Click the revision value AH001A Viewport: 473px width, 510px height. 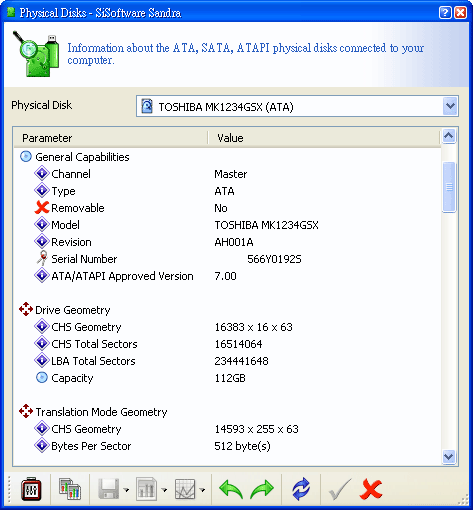click(234, 242)
